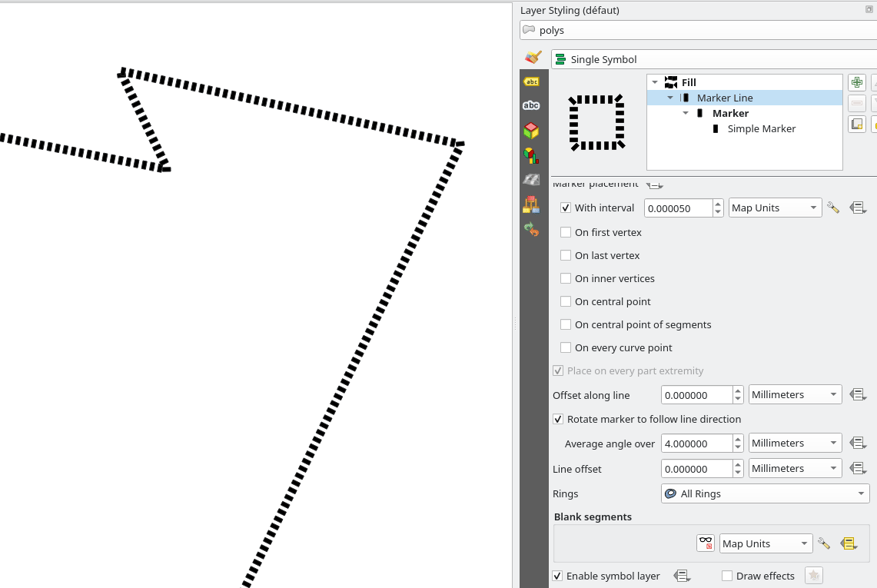
Task: Open the yellow data-defined override for blank segments
Action: [849, 543]
